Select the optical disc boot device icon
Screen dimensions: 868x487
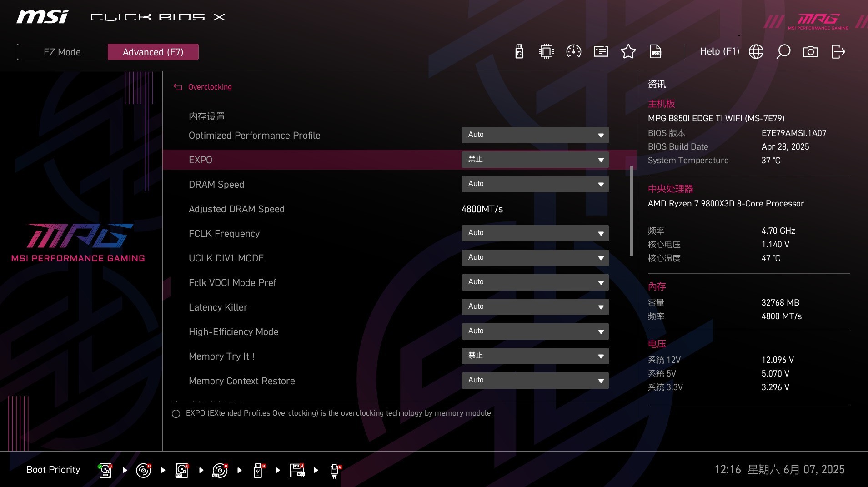click(144, 470)
